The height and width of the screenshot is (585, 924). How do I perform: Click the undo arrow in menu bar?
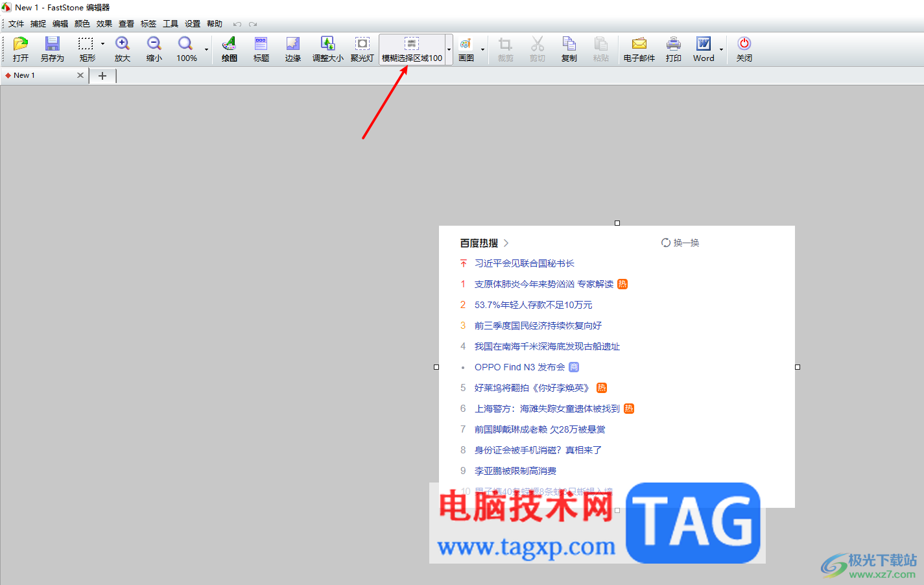(237, 24)
